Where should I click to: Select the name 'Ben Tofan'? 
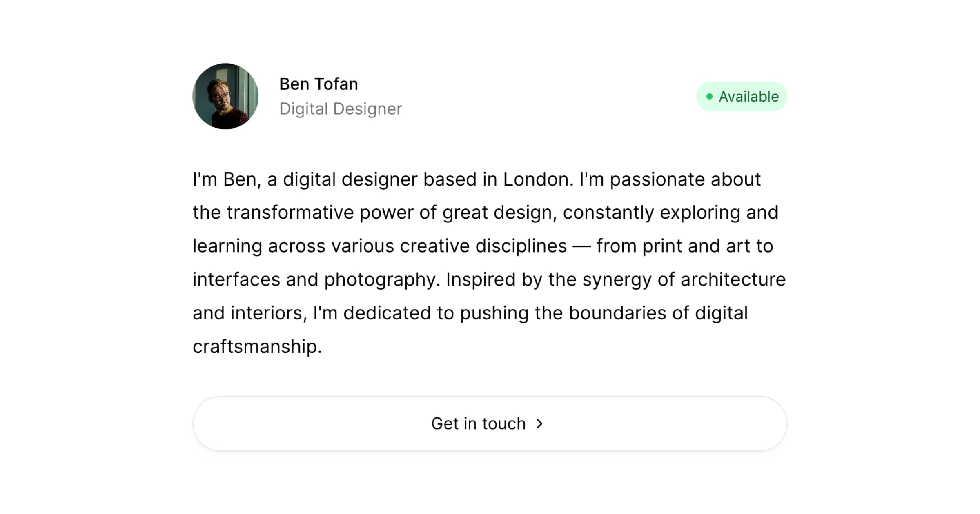pyautogui.click(x=319, y=84)
